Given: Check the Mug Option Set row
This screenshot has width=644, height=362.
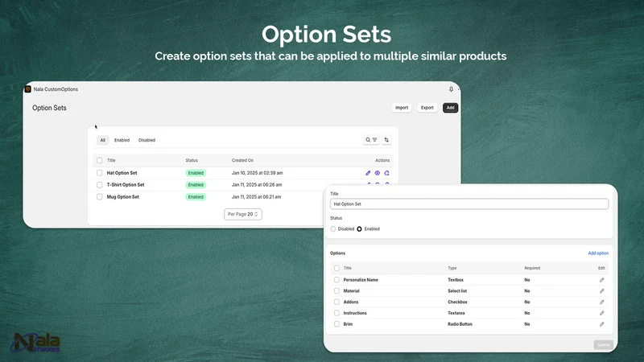Looking at the screenshot, I should pyautogui.click(x=99, y=197).
